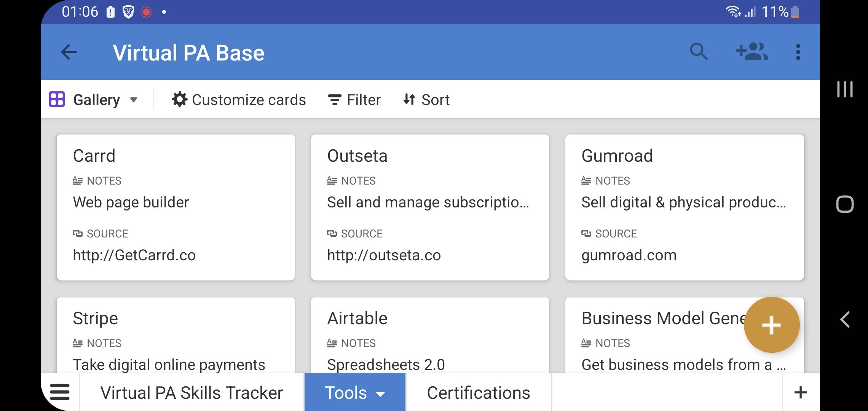Tap the orange add record button
This screenshot has width=868, height=411.
(772, 325)
